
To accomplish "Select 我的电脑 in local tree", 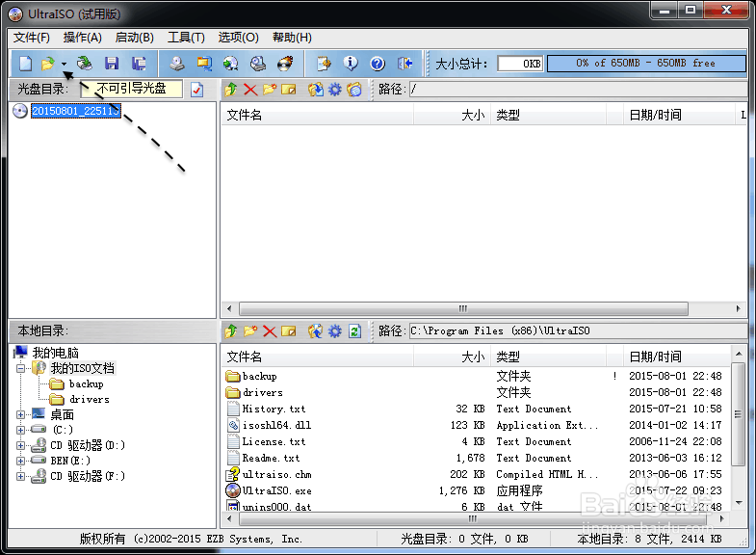I will tap(55, 353).
